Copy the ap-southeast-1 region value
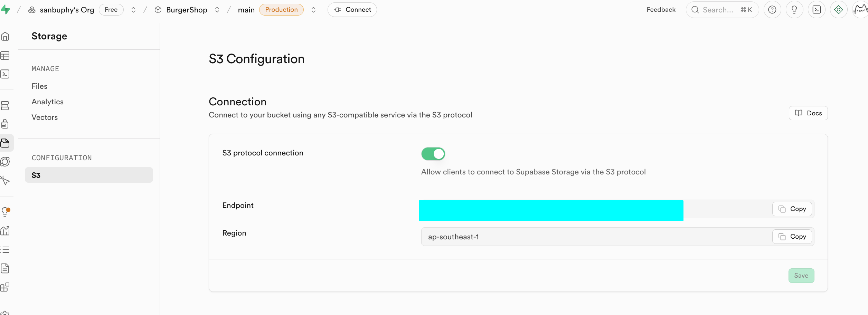The height and width of the screenshot is (315, 868). point(792,237)
